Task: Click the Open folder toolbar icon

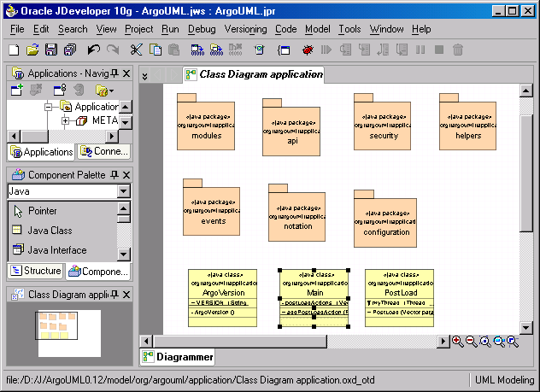Action: [32, 50]
